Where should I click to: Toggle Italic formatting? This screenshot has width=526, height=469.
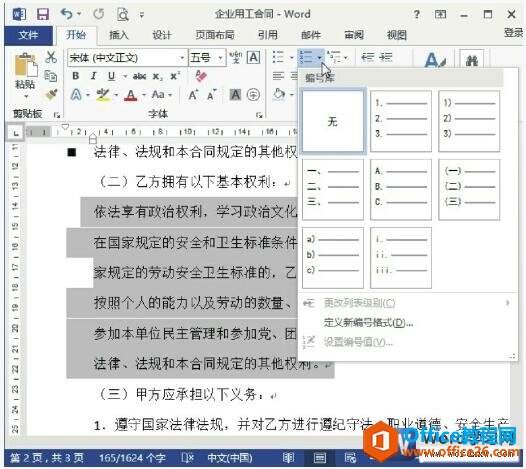click(94, 76)
